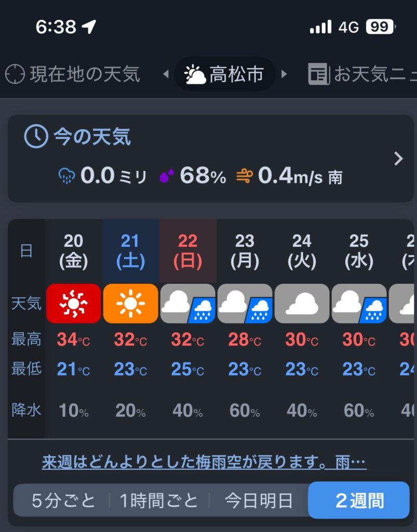The width and height of the screenshot is (417, 532).
Task: Switch forecast view to 5分ごと
Action: coord(63,501)
